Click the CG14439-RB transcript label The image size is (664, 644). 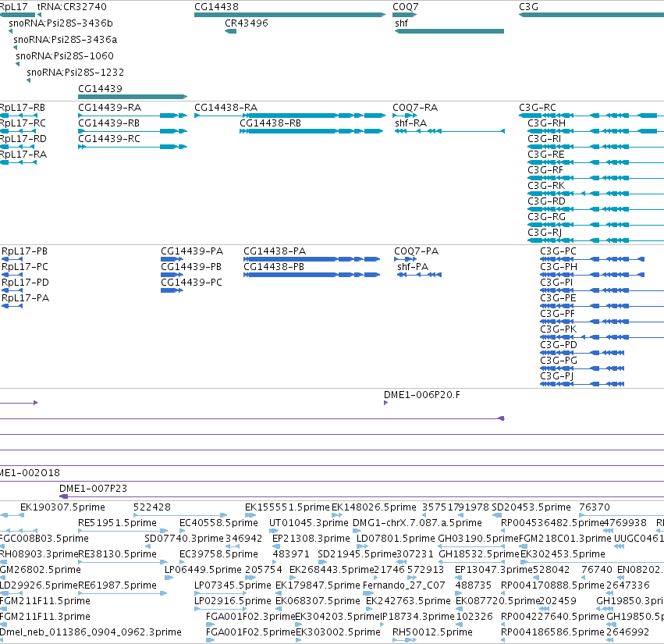click(108, 123)
